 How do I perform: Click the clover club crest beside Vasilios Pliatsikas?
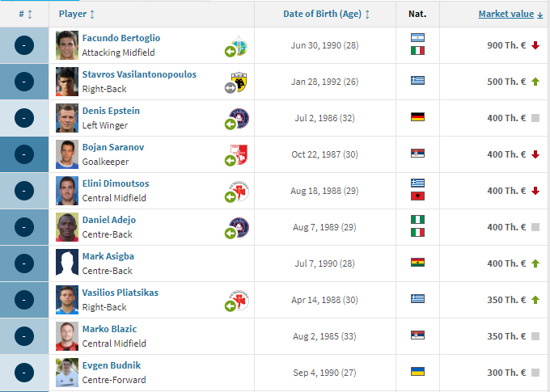pyautogui.click(x=239, y=300)
